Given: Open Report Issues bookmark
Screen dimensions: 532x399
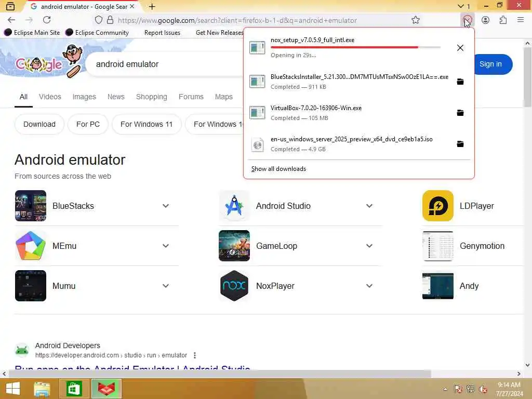Looking at the screenshot, I should [162, 33].
